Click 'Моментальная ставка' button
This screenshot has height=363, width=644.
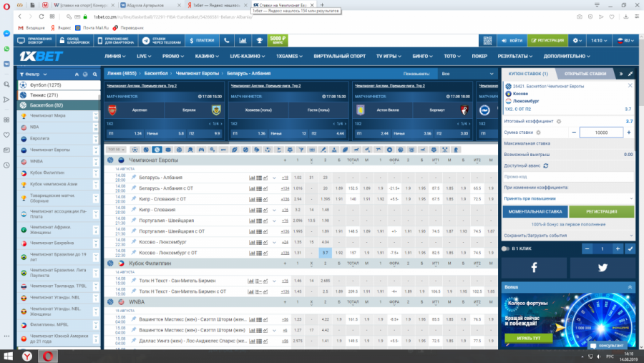534,212
